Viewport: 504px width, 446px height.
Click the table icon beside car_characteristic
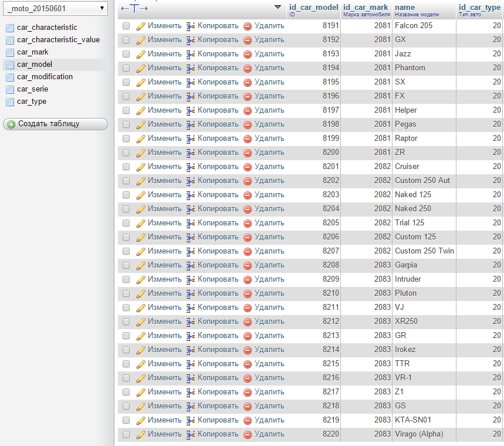pyautogui.click(x=10, y=28)
